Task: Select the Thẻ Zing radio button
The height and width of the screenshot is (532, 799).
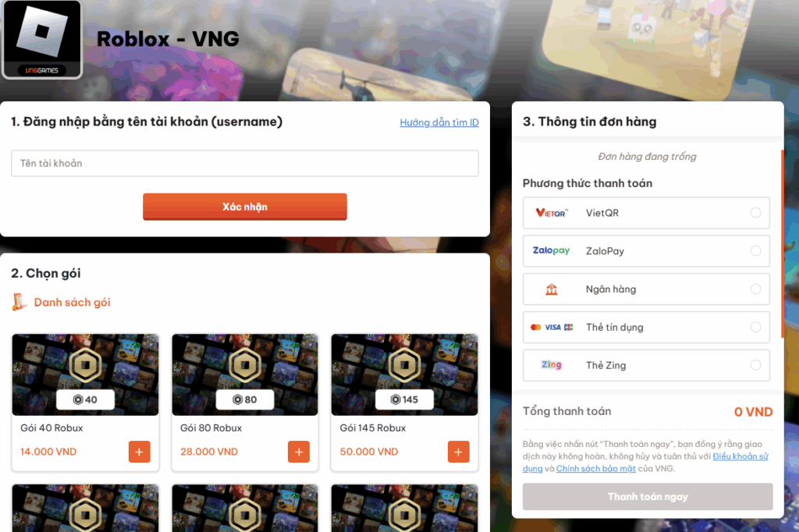Action: [755, 365]
